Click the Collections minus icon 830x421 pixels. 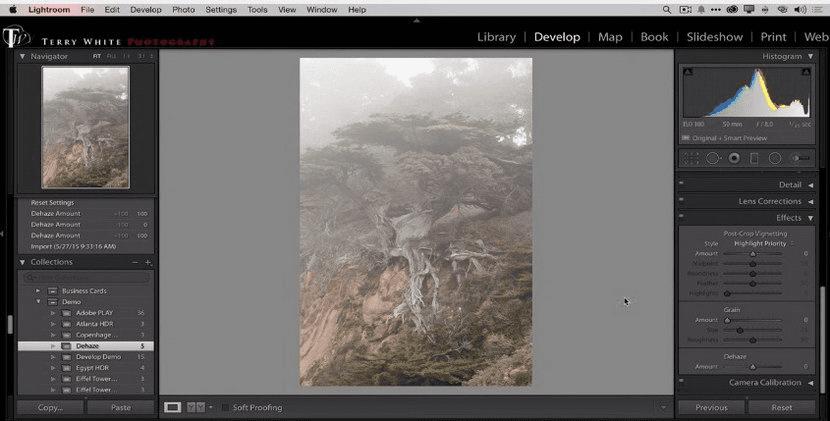[x=135, y=262]
